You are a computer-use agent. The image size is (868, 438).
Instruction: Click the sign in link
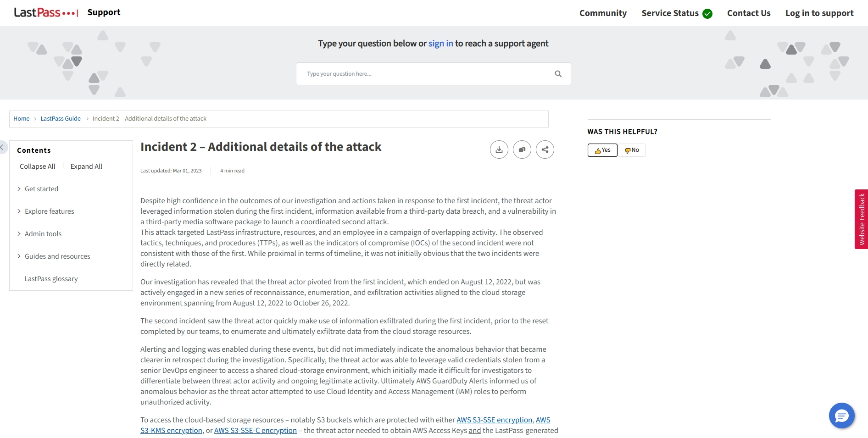coord(440,44)
